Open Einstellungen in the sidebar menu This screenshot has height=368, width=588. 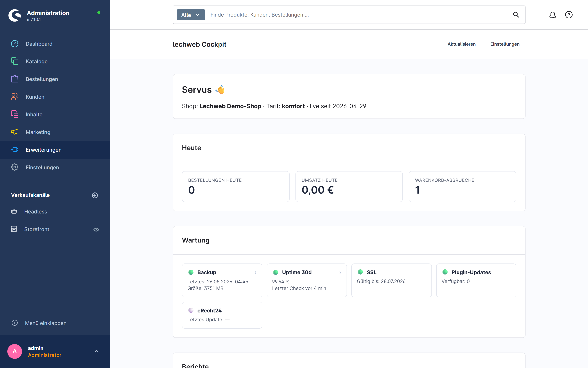(55, 167)
